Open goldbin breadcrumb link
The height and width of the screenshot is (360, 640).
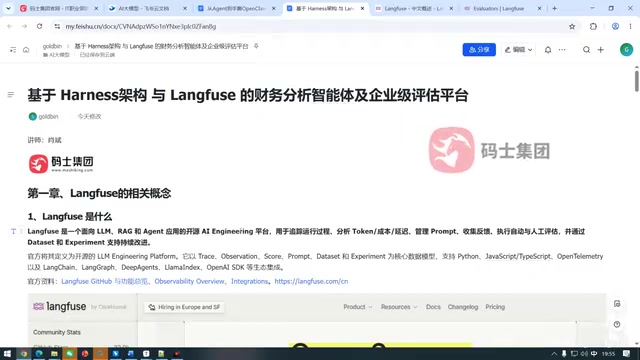coord(52,46)
